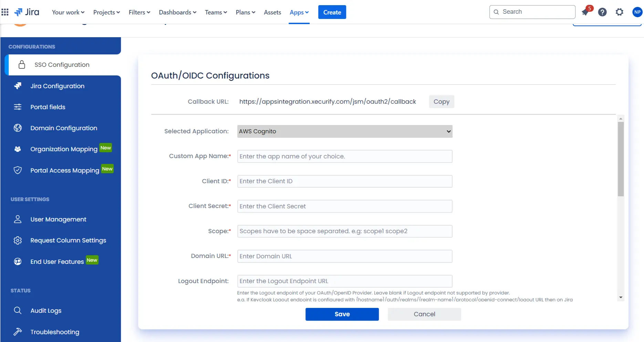
Task: Focus the Custom App Name field
Action: [345, 156]
